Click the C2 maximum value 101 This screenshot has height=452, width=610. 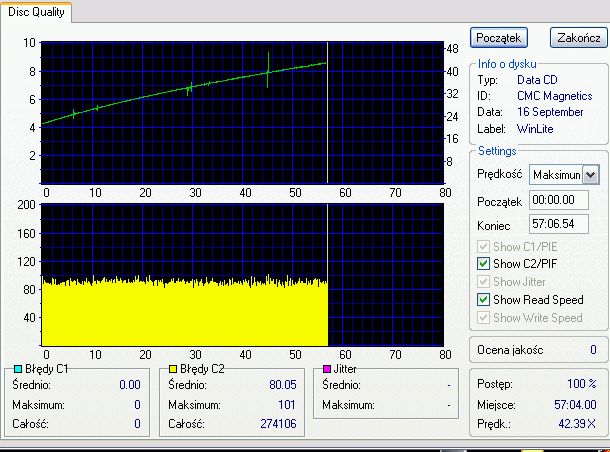click(x=287, y=405)
